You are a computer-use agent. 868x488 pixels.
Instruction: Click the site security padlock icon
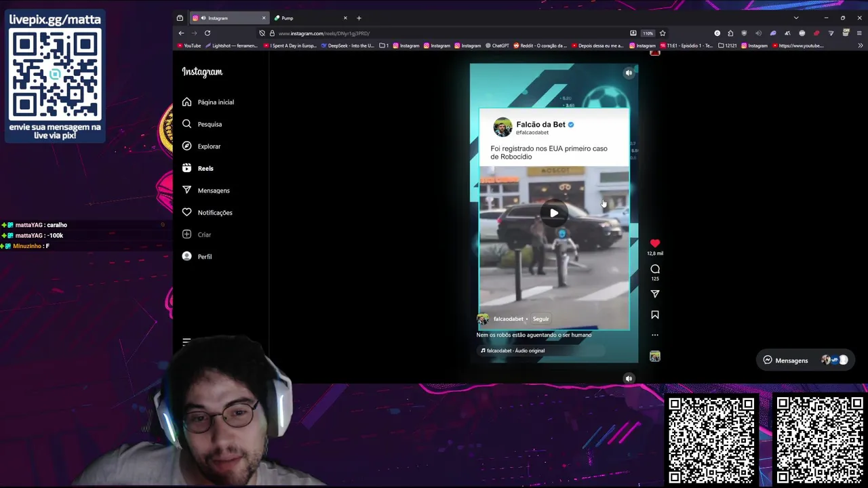[x=272, y=33]
